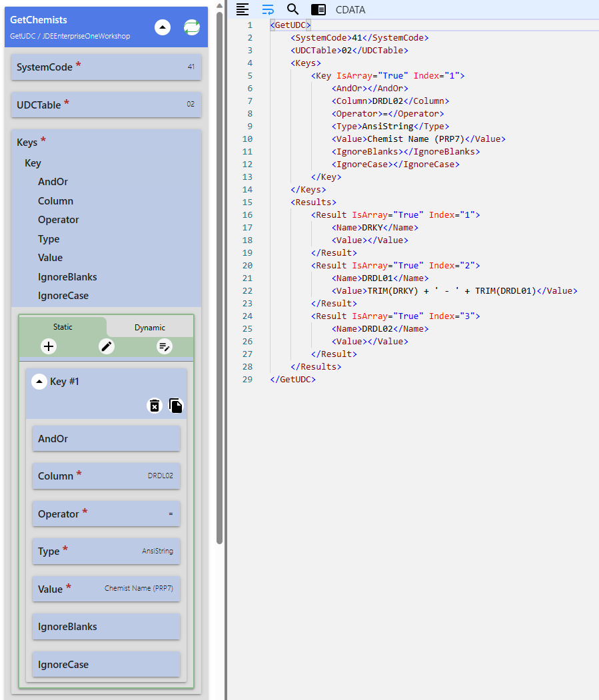This screenshot has width=599, height=700.
Task: Select the SystemCode field showing 41
Action: click(x=107, y=67)
